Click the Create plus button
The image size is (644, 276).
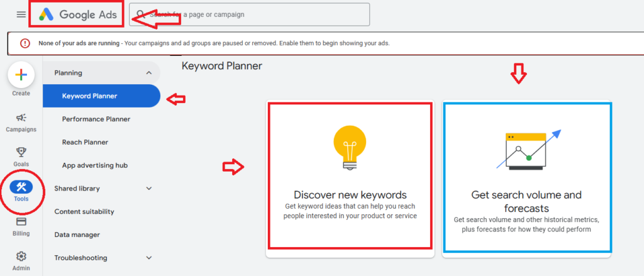[x=21, y=75]
